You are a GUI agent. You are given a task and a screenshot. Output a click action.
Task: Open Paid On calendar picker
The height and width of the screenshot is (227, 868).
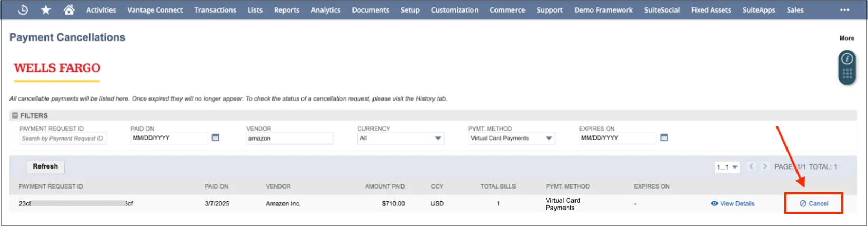215,137
